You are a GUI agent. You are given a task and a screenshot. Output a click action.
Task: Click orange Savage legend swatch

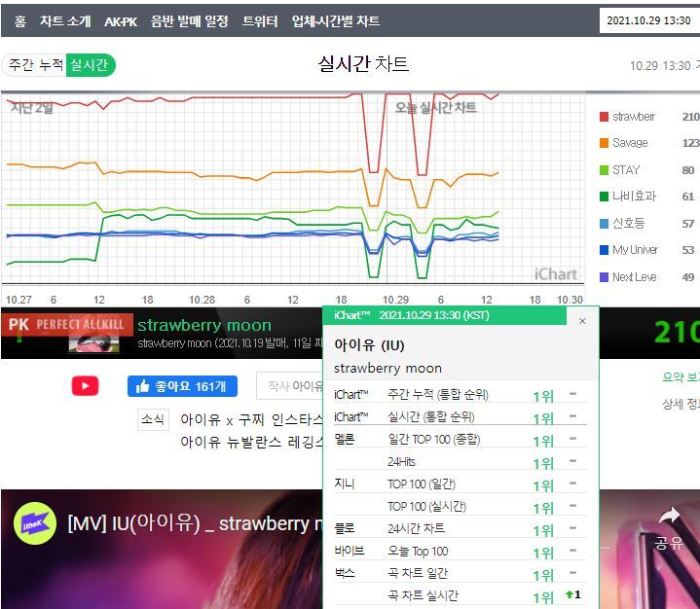pos(604,143)
